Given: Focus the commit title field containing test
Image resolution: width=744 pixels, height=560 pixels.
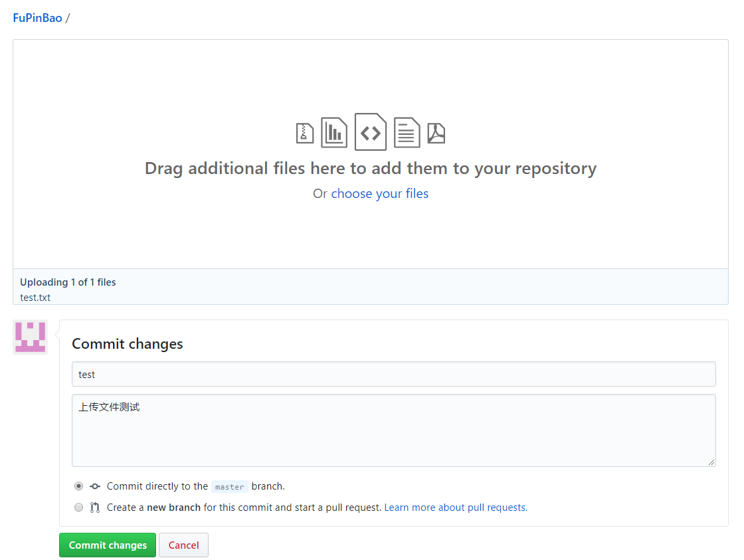Looking at the screenshot, I should coord(393,374).
